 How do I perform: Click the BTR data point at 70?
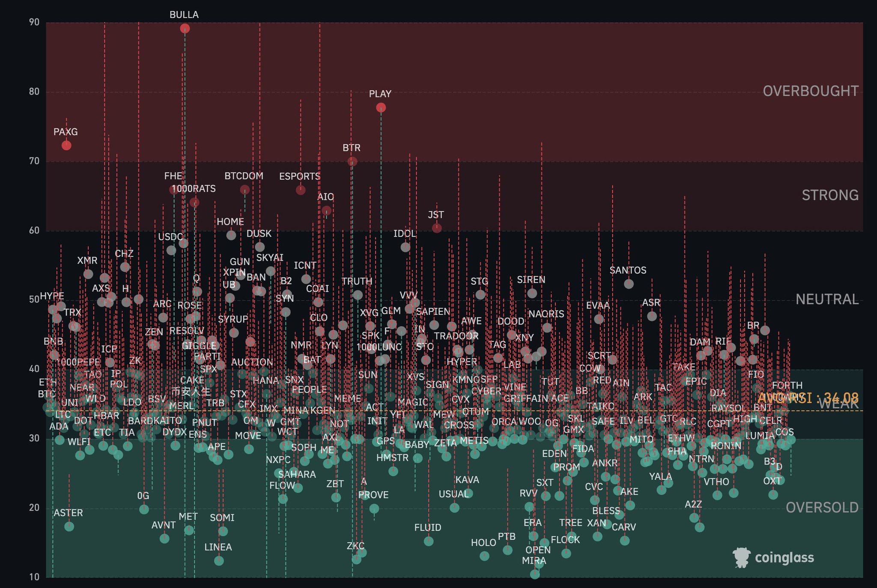click(x=352, y=161)
